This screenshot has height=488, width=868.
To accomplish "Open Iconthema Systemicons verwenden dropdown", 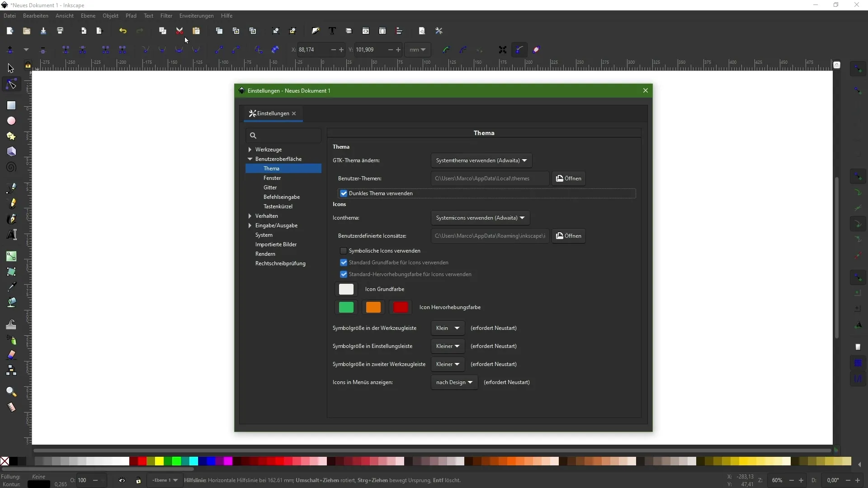I will pyautogui.click(x=480, y=218).
